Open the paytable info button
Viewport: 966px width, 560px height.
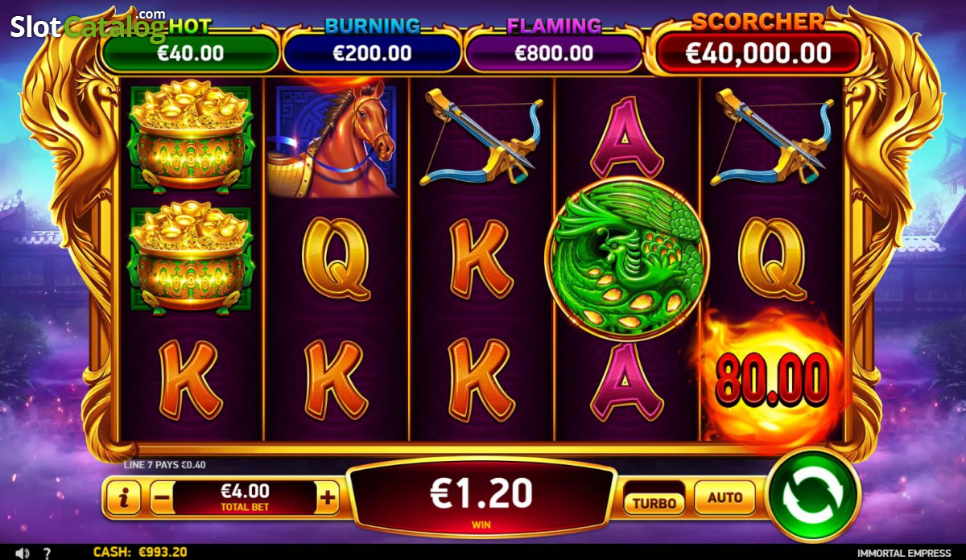(123, 499)
